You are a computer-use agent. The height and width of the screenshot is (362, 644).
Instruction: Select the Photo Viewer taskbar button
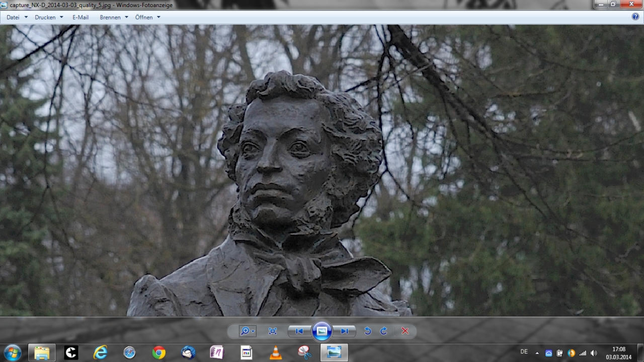[334, 352]
